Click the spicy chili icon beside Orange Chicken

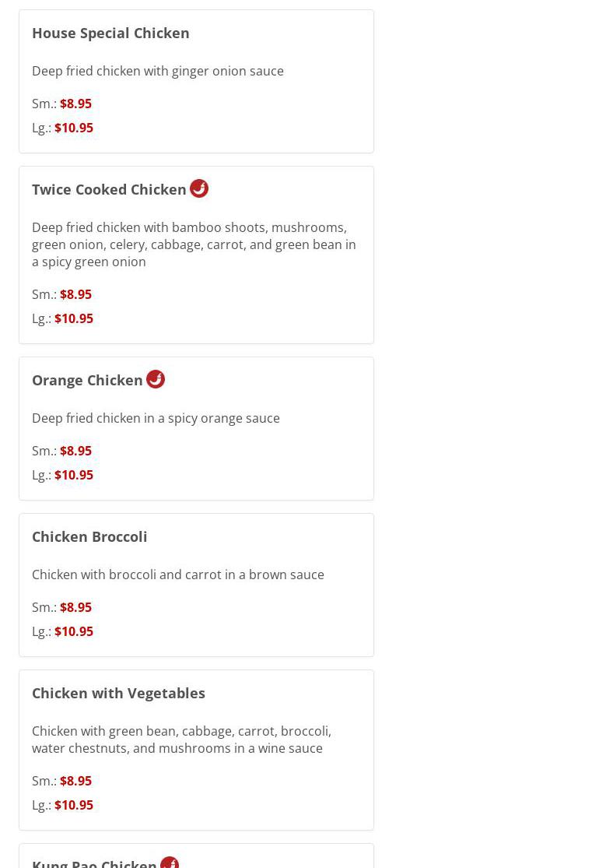pos(156,380)
